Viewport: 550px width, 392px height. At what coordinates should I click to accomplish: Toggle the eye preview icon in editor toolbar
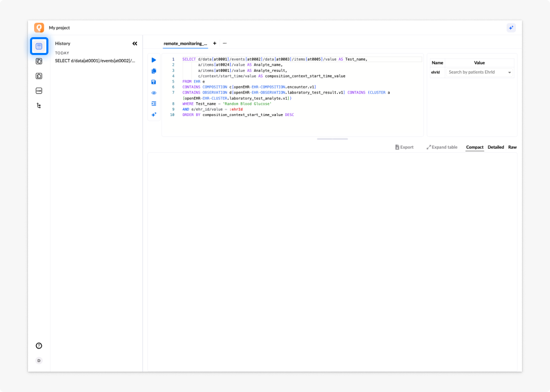(154, 93)
